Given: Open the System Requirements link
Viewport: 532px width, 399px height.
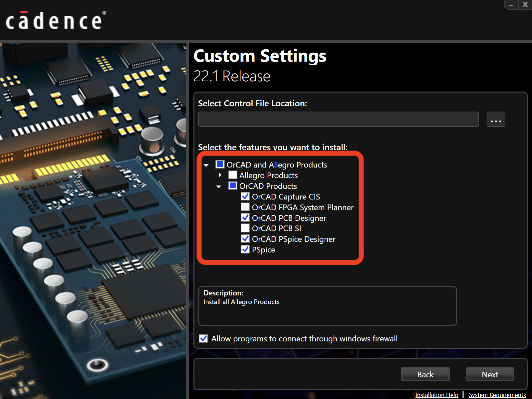Looking at the screenshot, I should click(497, 395).
